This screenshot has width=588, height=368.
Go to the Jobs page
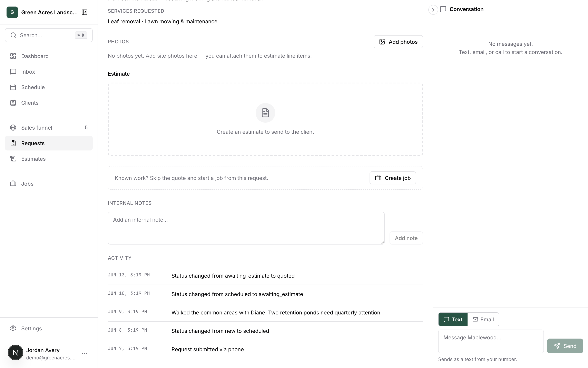(x=49, y=184)
